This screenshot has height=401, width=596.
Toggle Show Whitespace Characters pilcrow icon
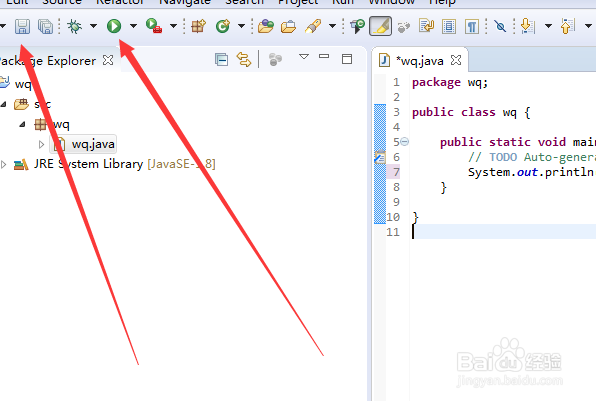472,27
